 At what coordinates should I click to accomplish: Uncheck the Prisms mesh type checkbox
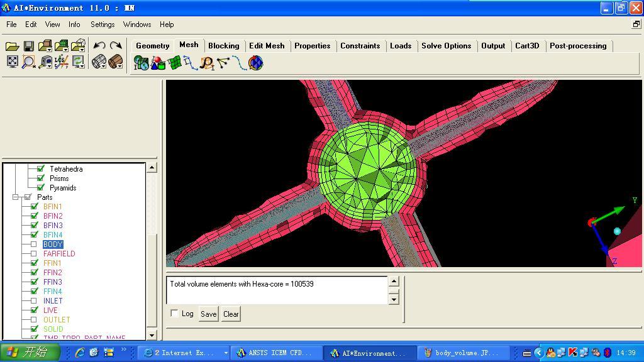[x=41, y=178]
